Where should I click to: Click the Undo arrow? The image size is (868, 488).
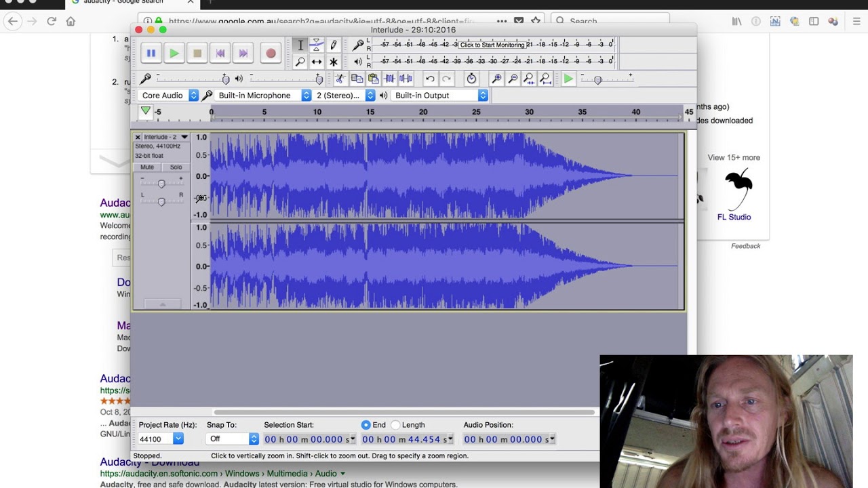click(x=430, y=79)
